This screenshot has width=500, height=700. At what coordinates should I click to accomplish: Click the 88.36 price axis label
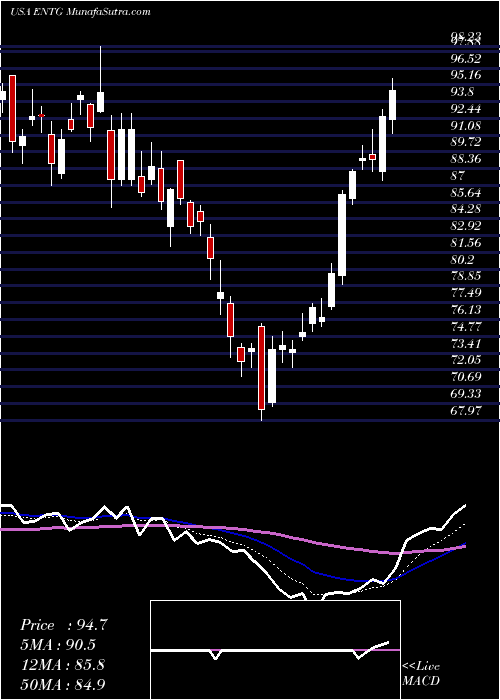click(467, 159)
